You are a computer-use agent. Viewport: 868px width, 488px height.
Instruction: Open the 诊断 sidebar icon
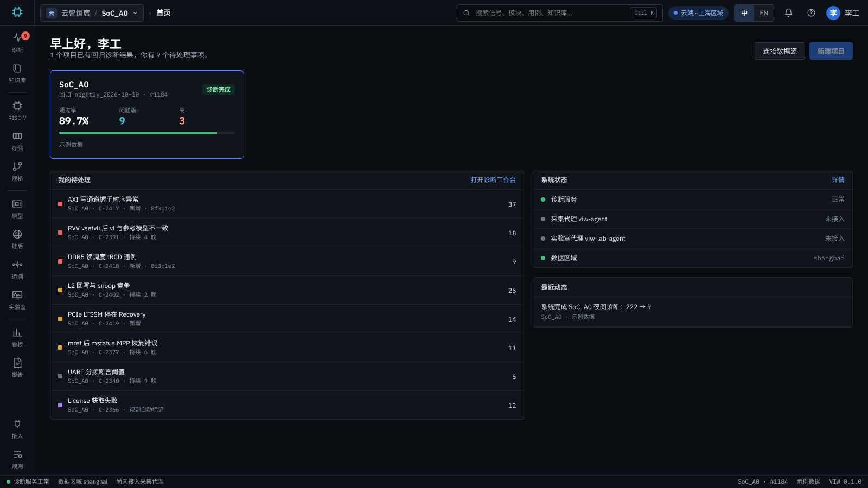17,42
